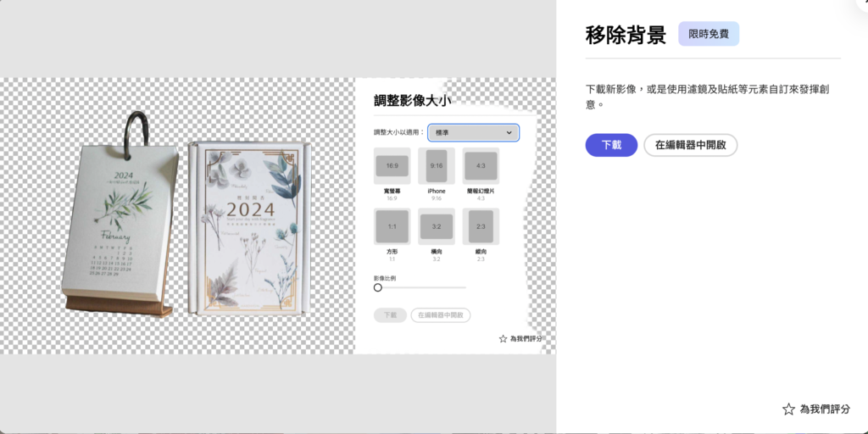The image size is (868, 434).
Task: Click the 調整影像大小 heading in the preview
Action: pyautogui.click(x=412, y=101)
